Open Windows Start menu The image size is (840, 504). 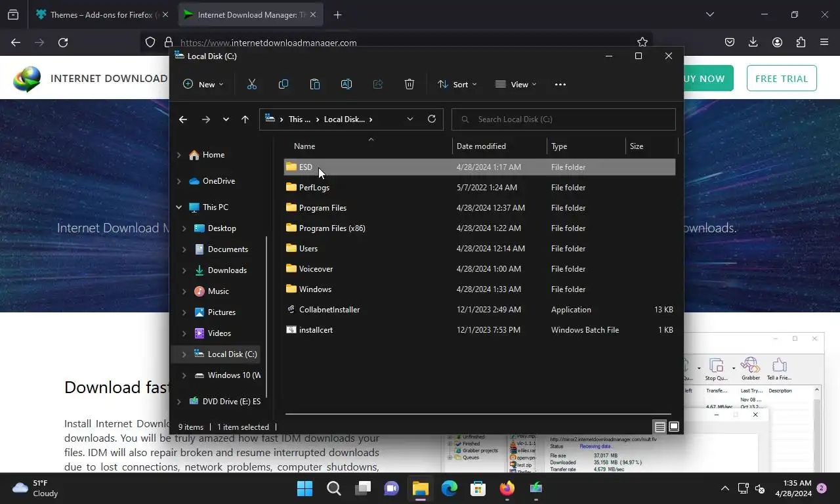305,488
